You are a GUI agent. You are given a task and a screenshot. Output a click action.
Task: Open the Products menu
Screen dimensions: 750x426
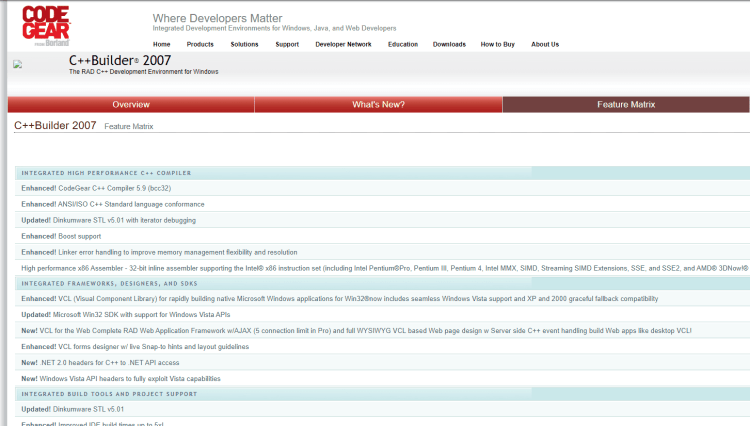click(x=200, y=44)
